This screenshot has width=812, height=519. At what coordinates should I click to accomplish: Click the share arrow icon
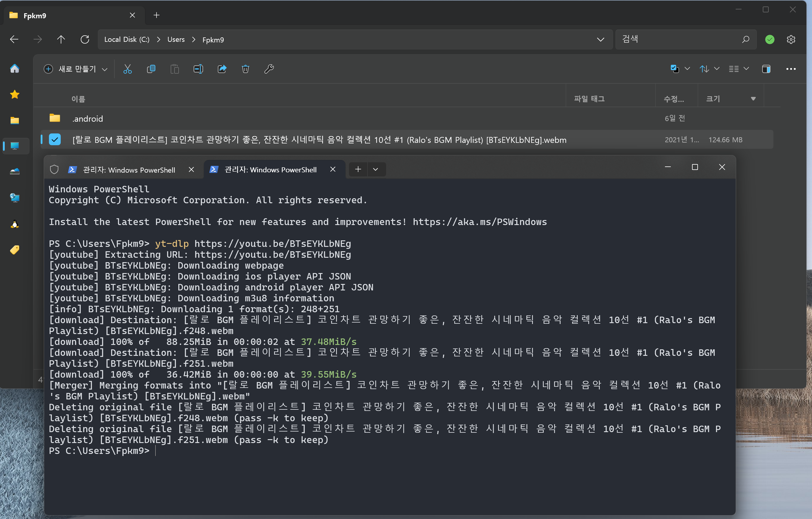222,69
